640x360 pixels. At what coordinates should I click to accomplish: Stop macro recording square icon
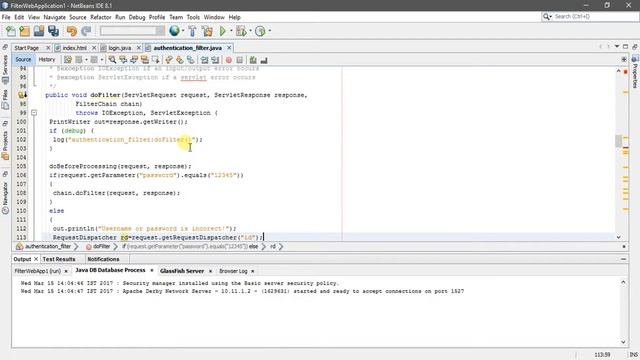click(x=240, y=60)
